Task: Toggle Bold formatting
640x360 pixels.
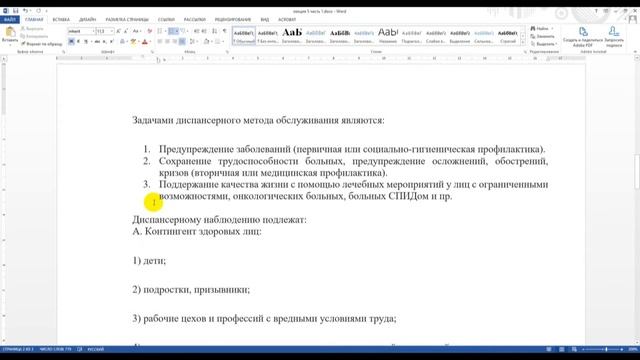Action: (x=71, y=42)
